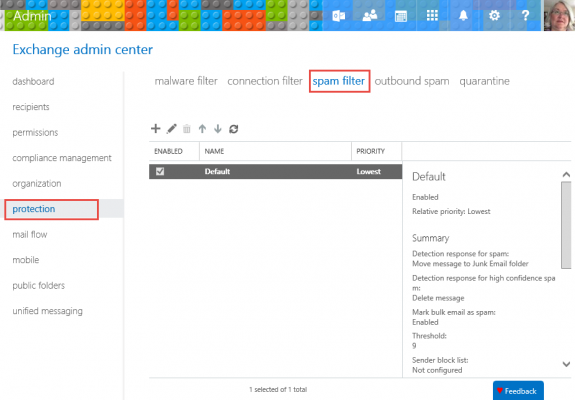Click the Summary heading in details pane

431,238
